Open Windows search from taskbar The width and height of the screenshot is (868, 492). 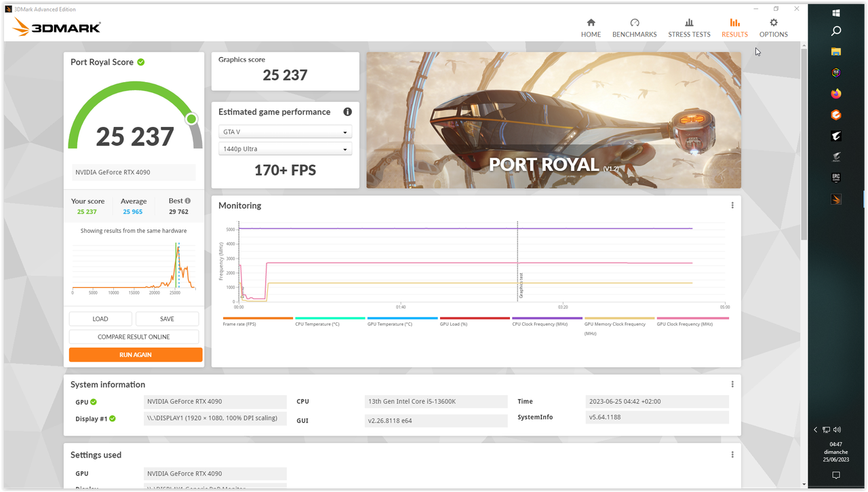tap(836, 31)
